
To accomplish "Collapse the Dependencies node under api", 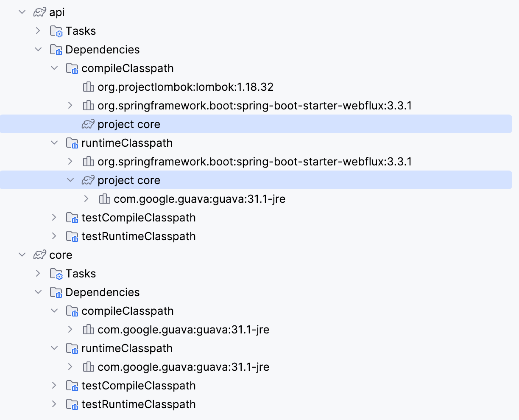I will pos(38,50).
